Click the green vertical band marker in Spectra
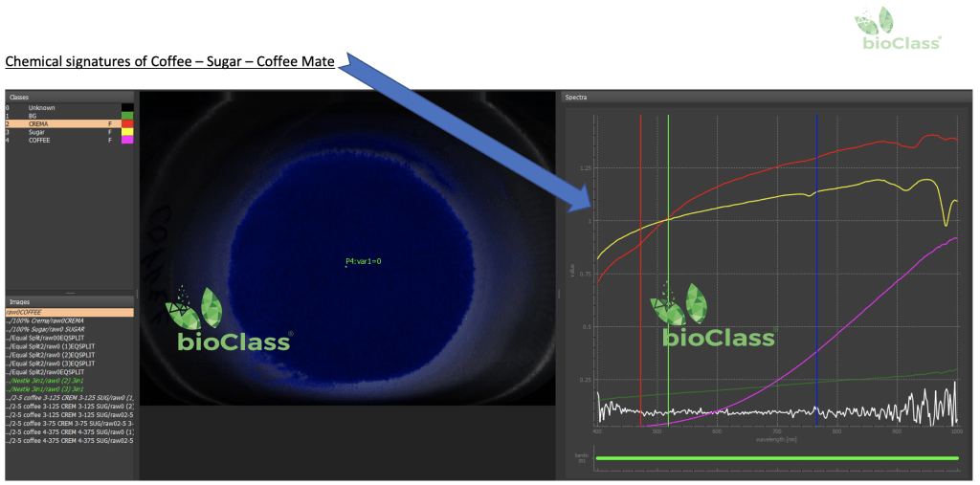The height and width of the screenshot is (485, 980). (x=668, y=269)
